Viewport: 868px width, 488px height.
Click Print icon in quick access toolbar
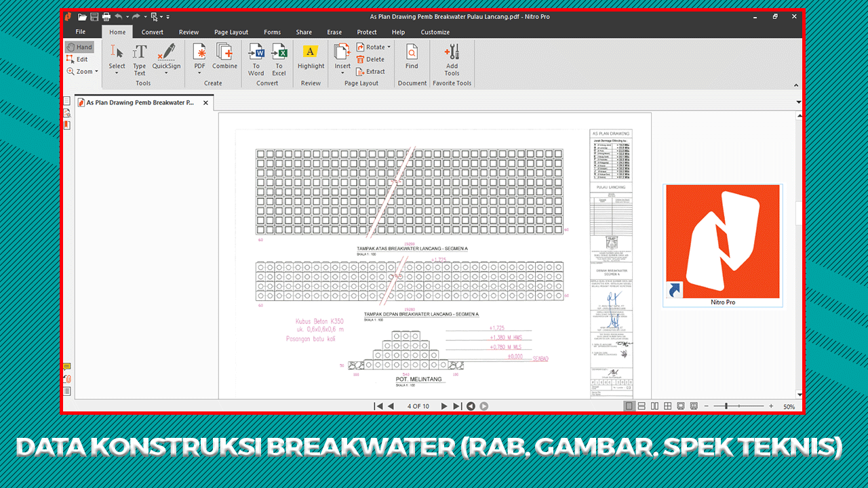[106, 16]
